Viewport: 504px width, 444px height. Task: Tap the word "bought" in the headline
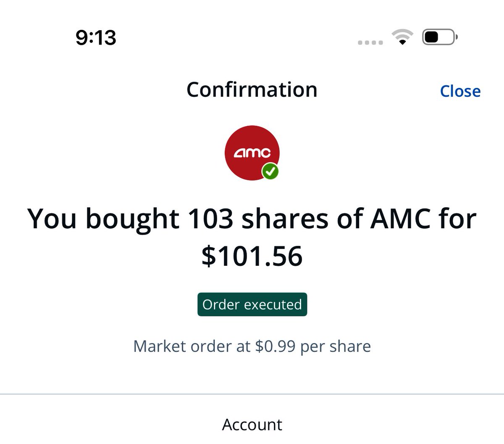pos(132,219)
